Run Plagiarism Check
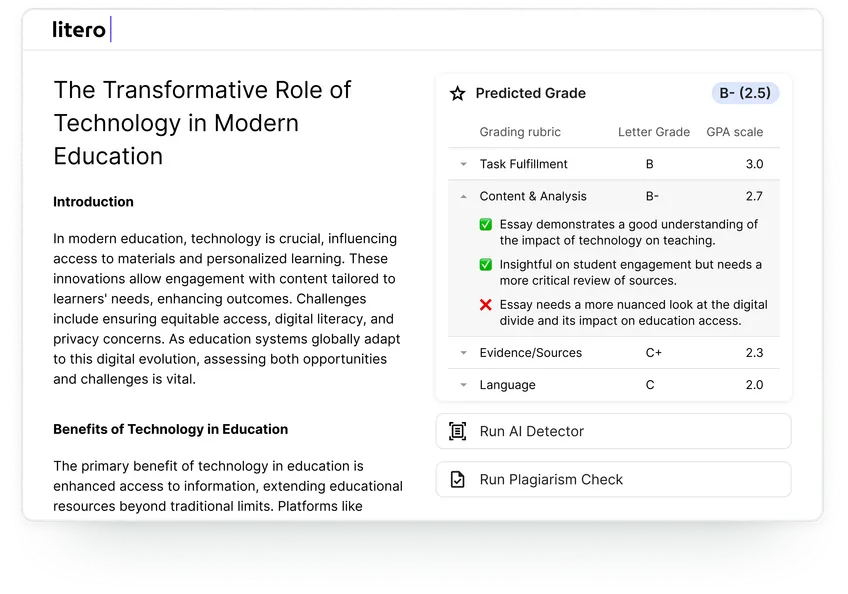848x594 pixels. tap(613, 479)
